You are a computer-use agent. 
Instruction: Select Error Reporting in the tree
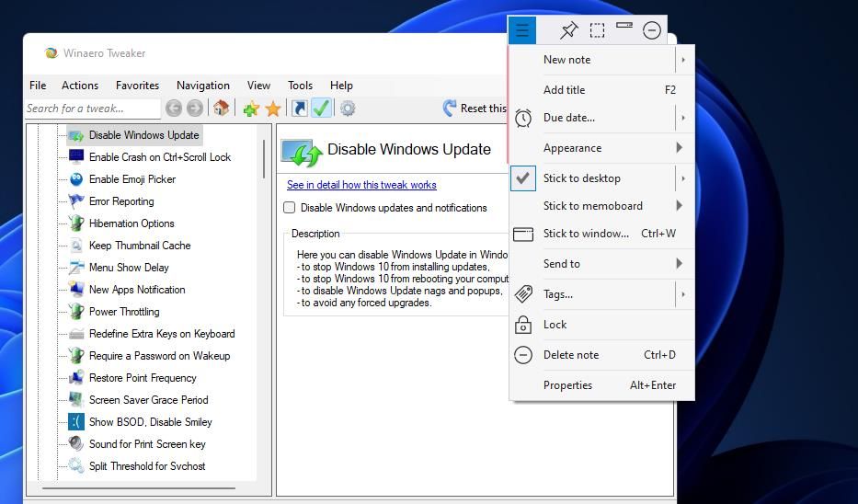point(121,201)
